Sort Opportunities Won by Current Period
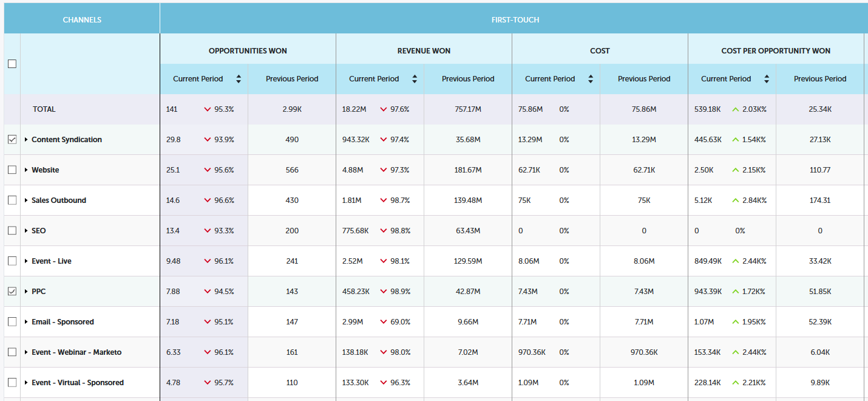The width and height of the screenshot is (868, 401). click(239, 79)
